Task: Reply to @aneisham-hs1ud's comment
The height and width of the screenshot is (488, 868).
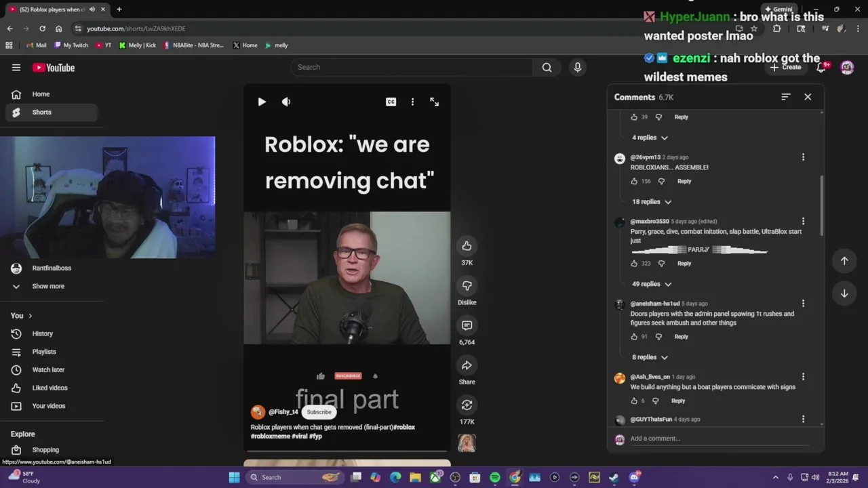Action: click(x=681, y=337)
